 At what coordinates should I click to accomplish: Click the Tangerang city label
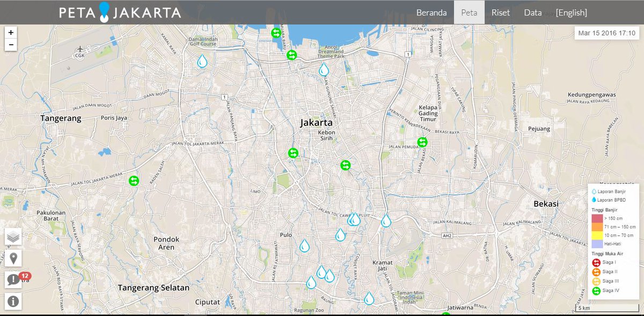tap(61, 118)
